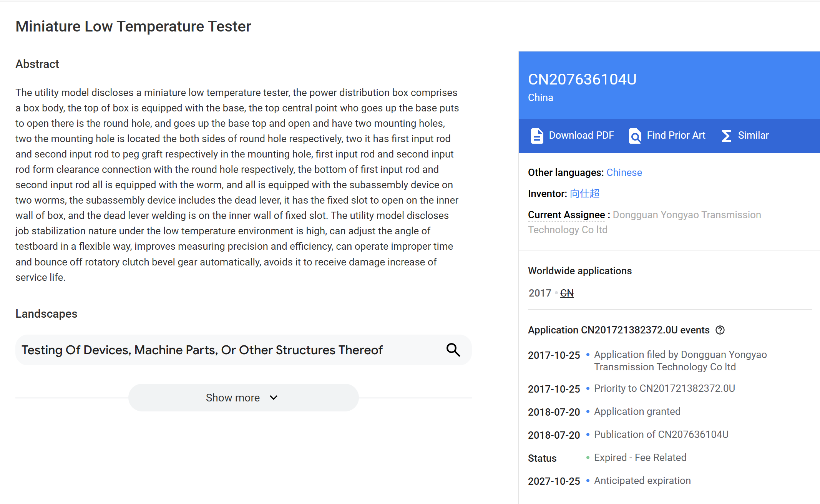Click the Expired - Fee Related status

coord(640,458)
